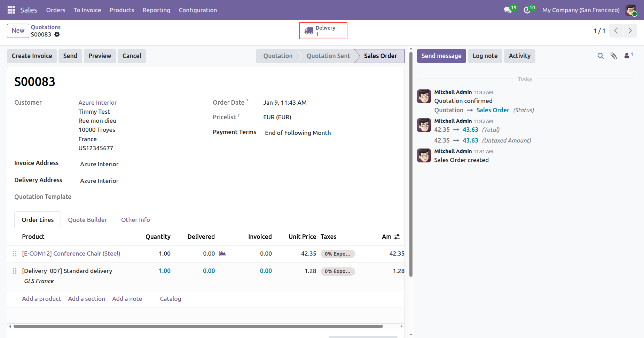Open the conversations chat icon
644x338 pixels.
508,10
